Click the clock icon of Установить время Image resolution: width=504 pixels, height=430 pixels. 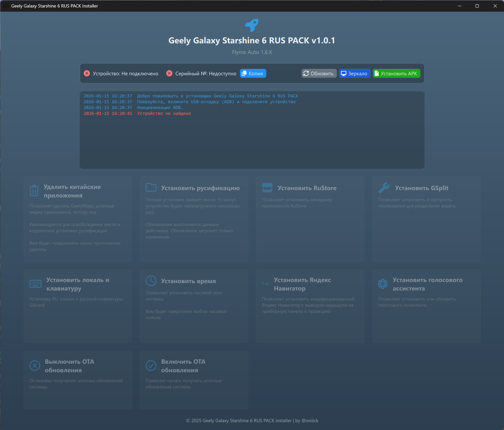click(151, 281)
